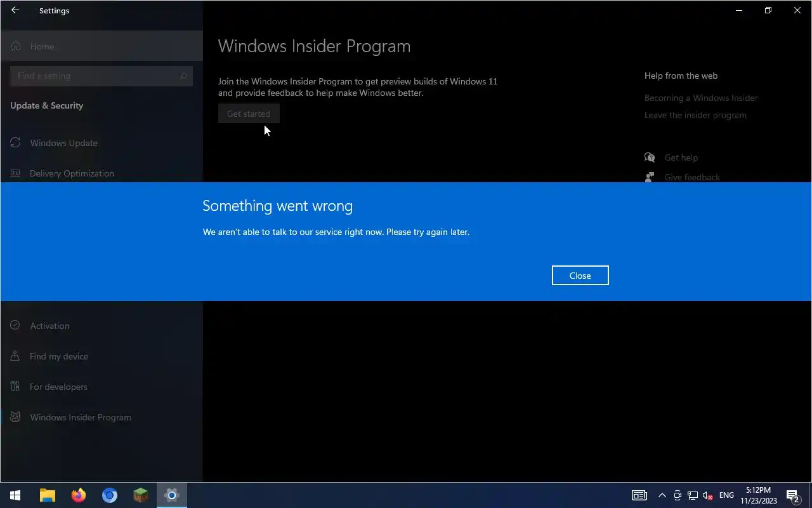Click the Get started button
This screenshot has height=508, width=812.
pyautogui.click(x=249, y=114)
